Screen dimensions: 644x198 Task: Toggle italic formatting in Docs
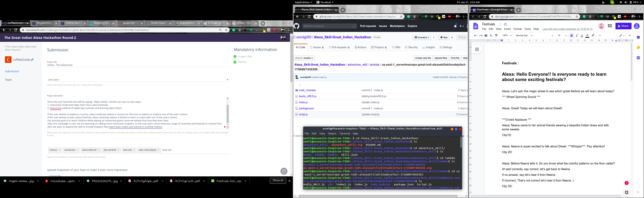(577, 36)
